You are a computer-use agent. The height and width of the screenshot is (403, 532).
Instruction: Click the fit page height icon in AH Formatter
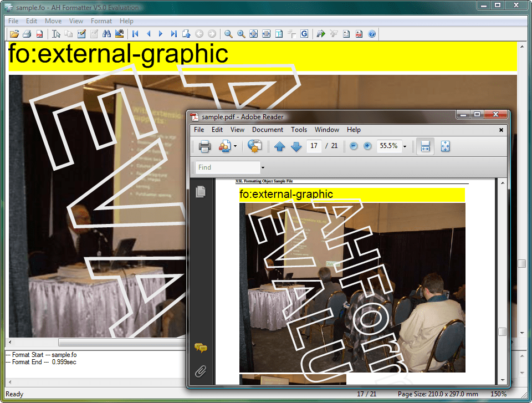(253, 34)
